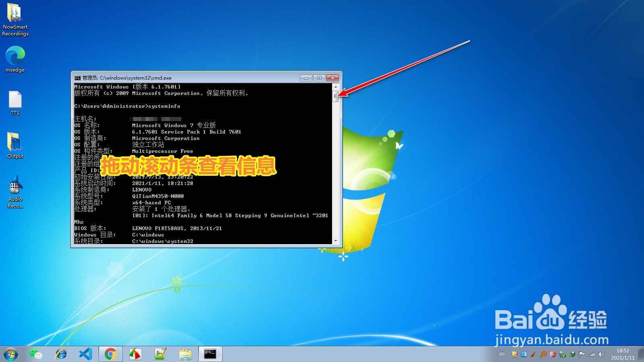Click the Show desktop strip
This screenshot has width=644, height=362.
(641, 354)
